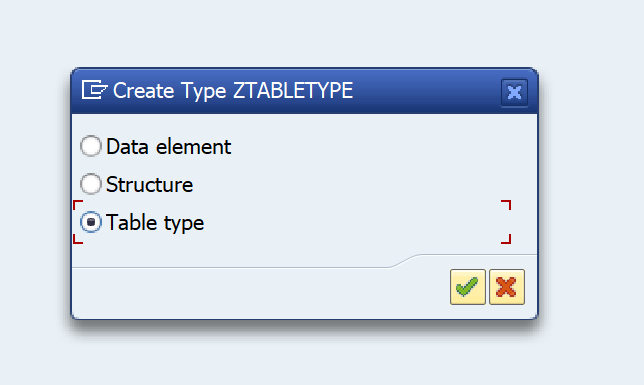
Task: Select the Data element radio button
Action: click(x=91, y=146)
